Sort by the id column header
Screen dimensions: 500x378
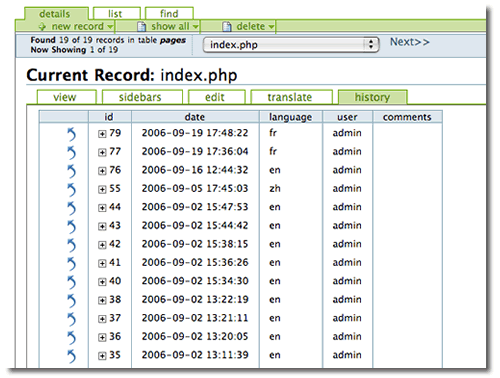click(110, 117)
